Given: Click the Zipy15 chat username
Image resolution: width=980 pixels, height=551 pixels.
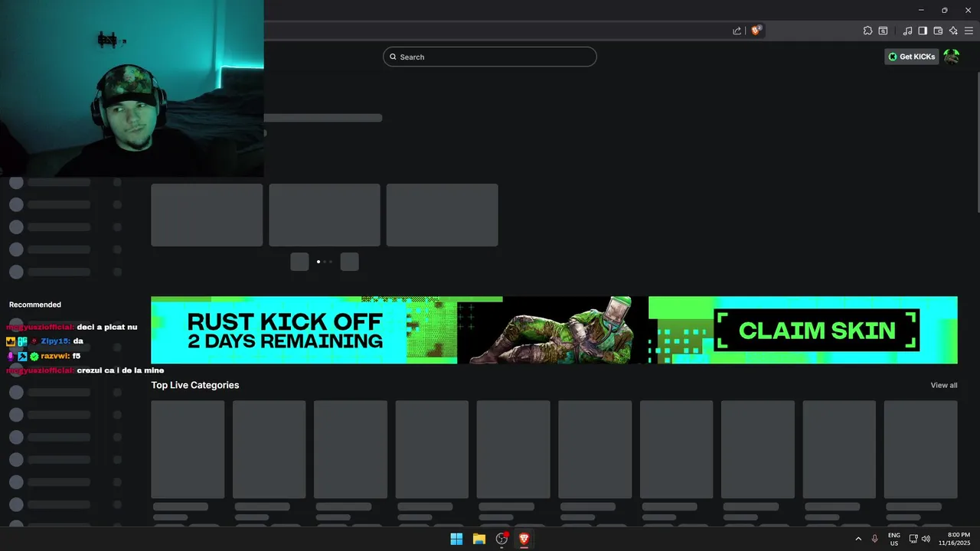Looking at the screenshot, I should (x=55, y=341).
